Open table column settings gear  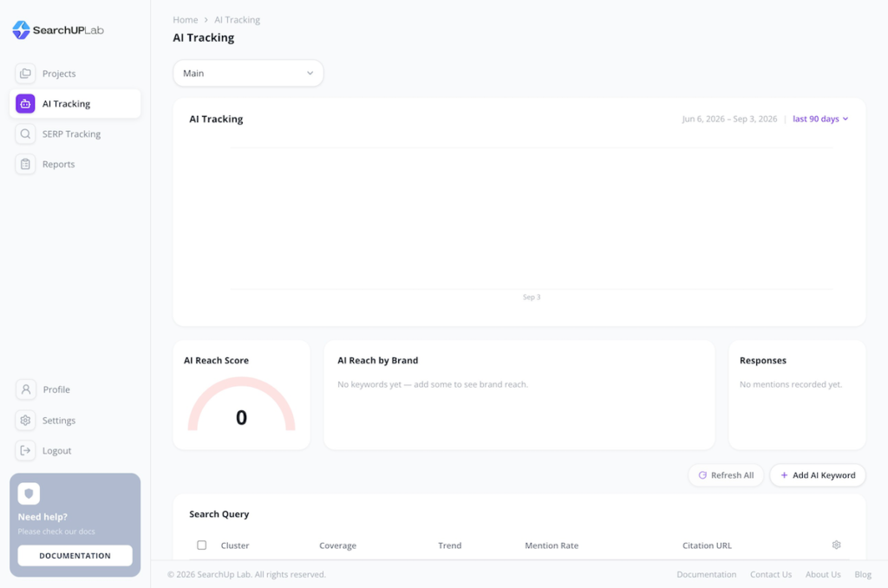[x=837, y=545]
